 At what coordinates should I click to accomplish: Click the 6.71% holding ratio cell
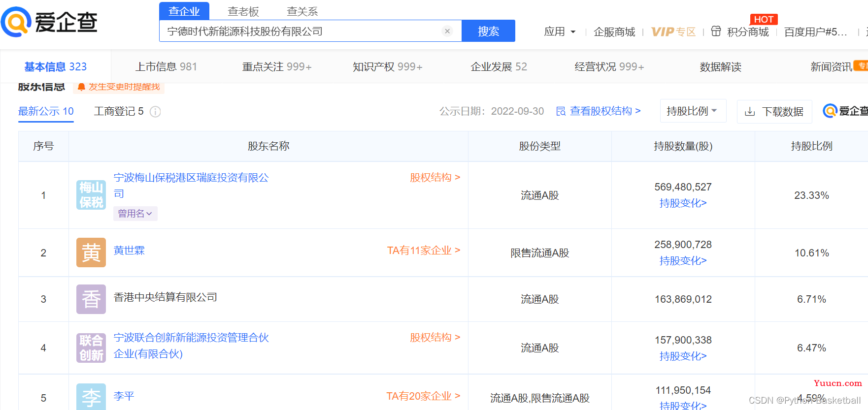pyautogui.click(x=811, y=299)
